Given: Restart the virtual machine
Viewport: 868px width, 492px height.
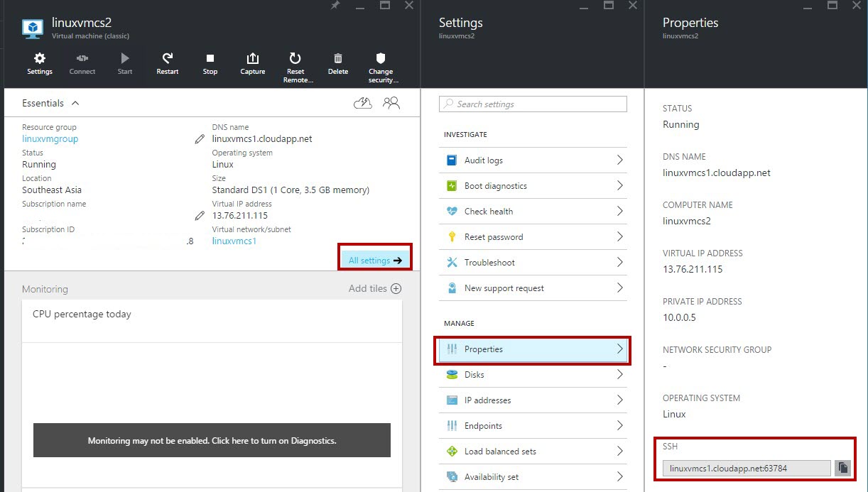Looking at the screenshot, I should (168, 63).
